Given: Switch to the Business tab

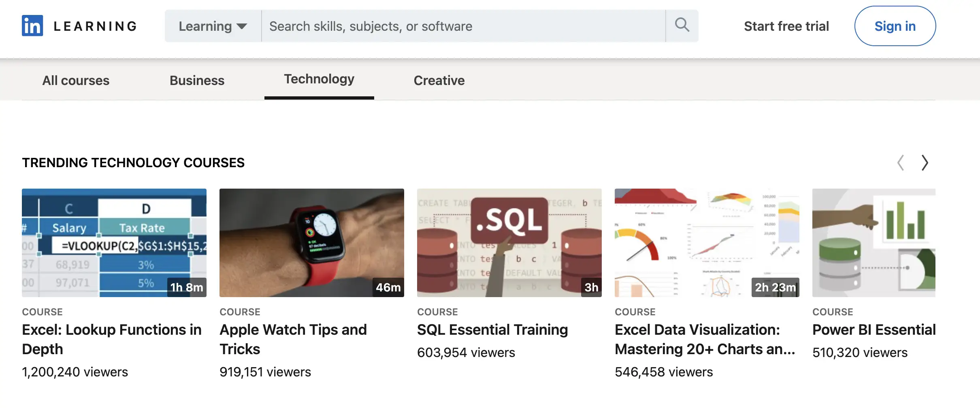Looking at the screenshot, I should click(x=197, y=80).
